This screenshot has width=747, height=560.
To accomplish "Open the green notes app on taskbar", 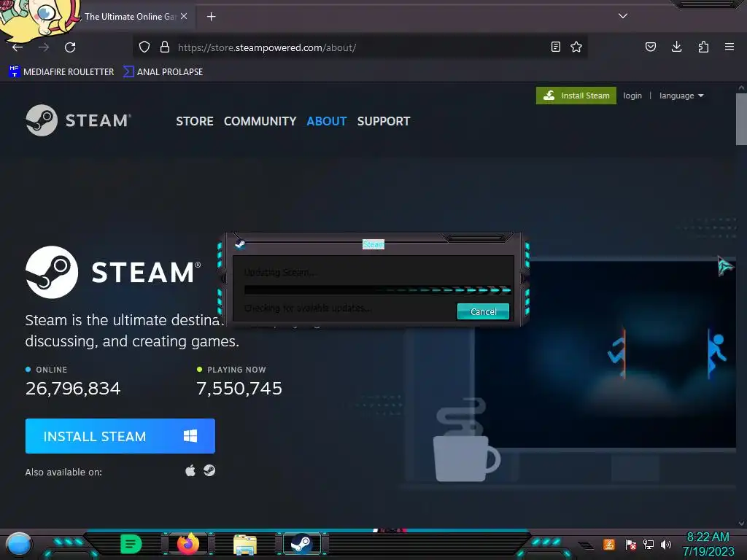I will [x=131, y=544].
